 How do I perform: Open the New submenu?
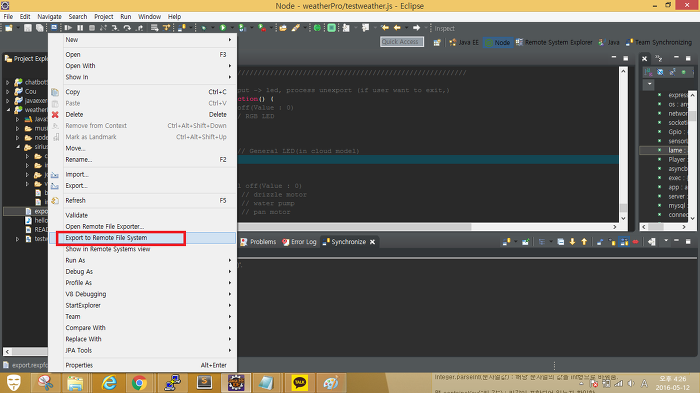click(143, 40)
